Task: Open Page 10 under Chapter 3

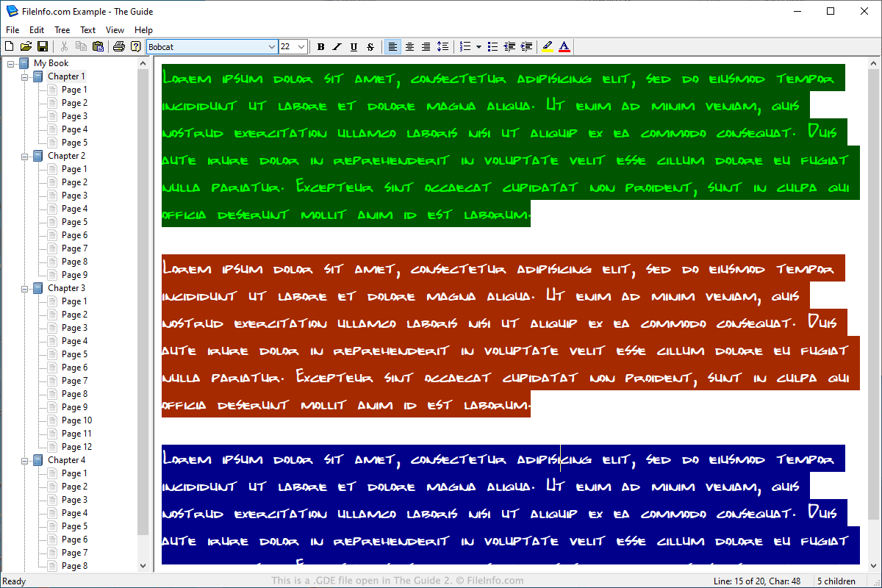Action: (x=77, y=420)
